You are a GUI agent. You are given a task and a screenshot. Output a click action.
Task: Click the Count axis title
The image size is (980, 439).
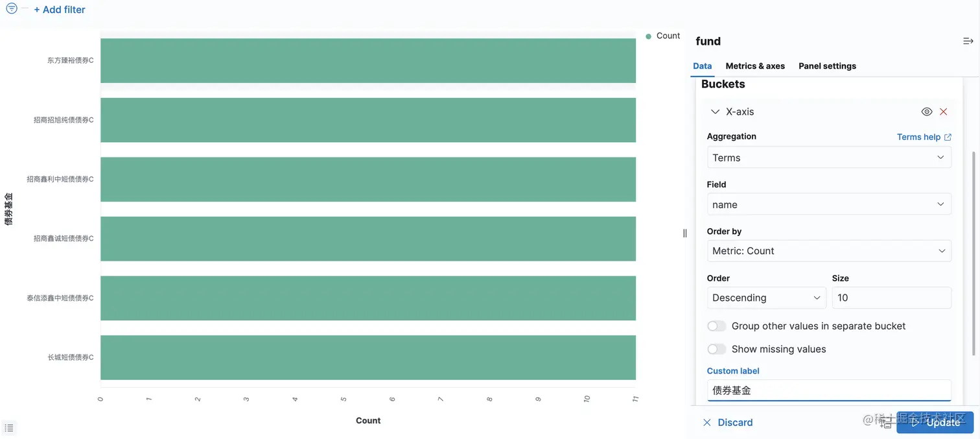[x=368, y=421]
